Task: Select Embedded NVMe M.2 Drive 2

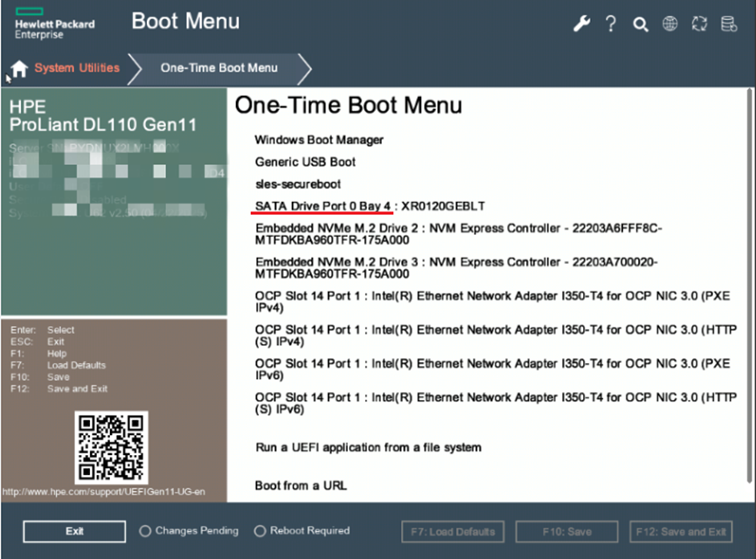Action: [459, 234]
